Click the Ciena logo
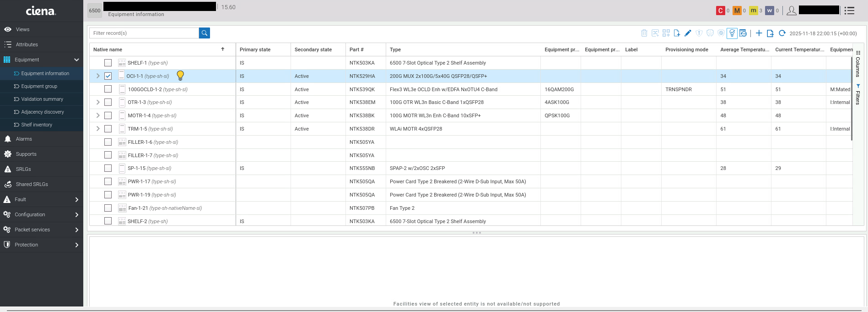This screenshot has height=312, width=868. pyautogui.click(x=41, y=11)
